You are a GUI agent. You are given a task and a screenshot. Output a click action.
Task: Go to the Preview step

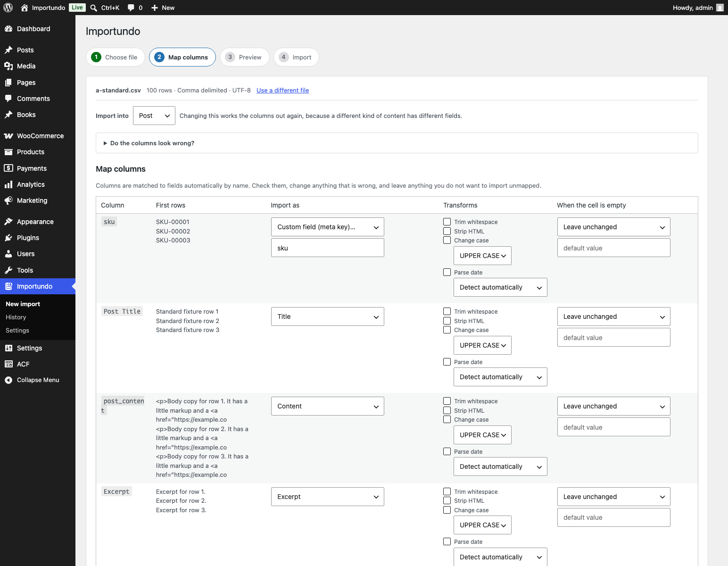pyautogui.click(x=245, y=57)
